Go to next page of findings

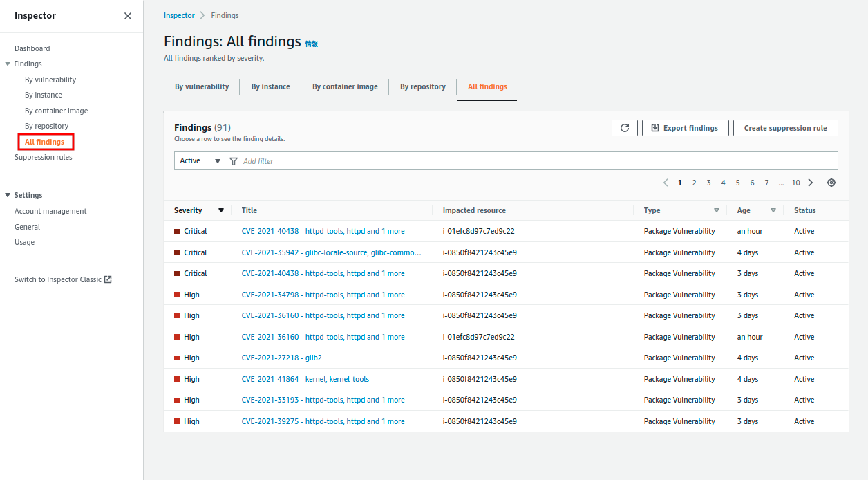811,183
